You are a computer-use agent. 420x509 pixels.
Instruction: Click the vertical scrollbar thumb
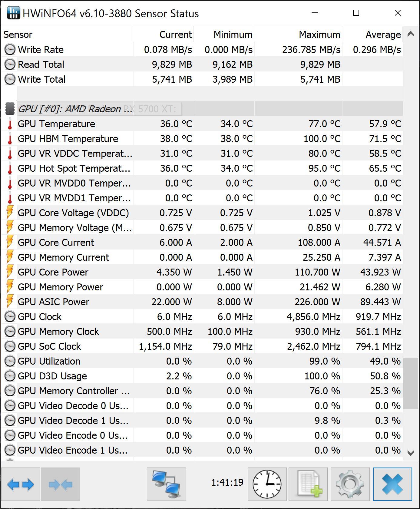coord(411,383)
